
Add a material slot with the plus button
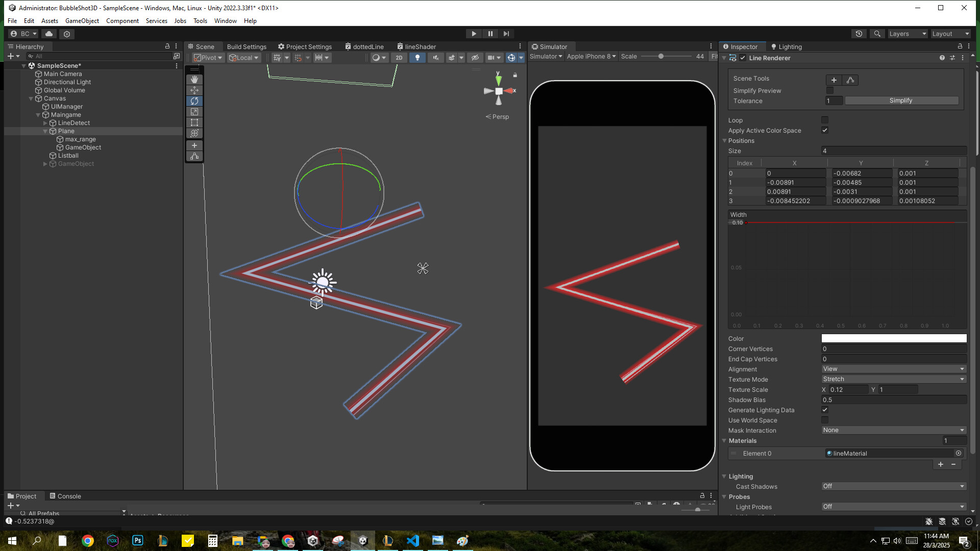point(941,464)
